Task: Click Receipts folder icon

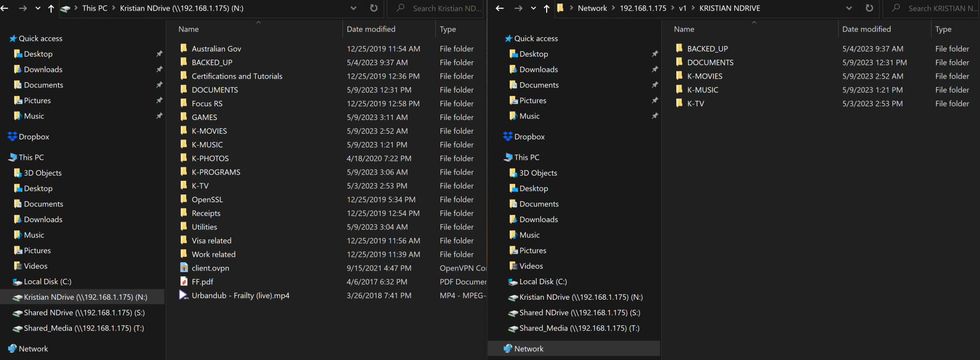Action: pyautogui.click(x=184, y=213)
